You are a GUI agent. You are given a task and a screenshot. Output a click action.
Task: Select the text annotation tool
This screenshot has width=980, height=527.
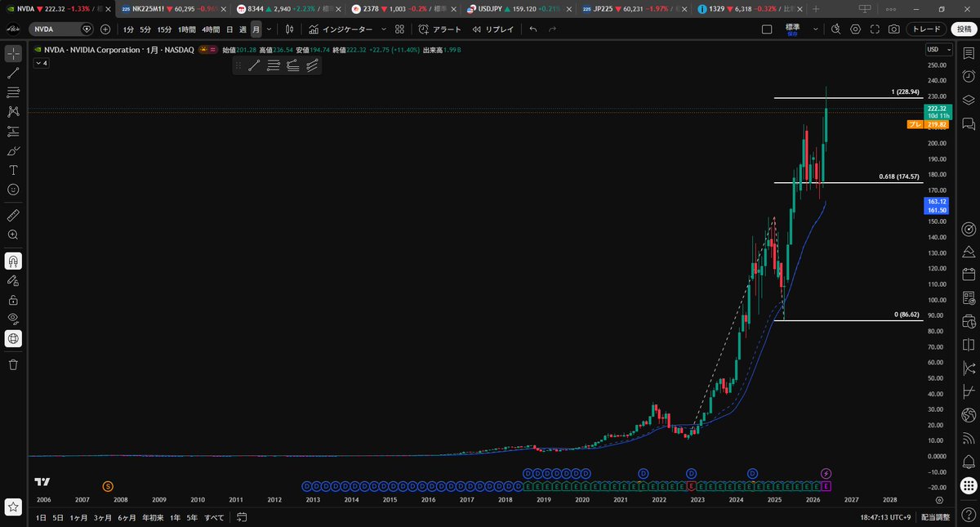pos(13,170)
